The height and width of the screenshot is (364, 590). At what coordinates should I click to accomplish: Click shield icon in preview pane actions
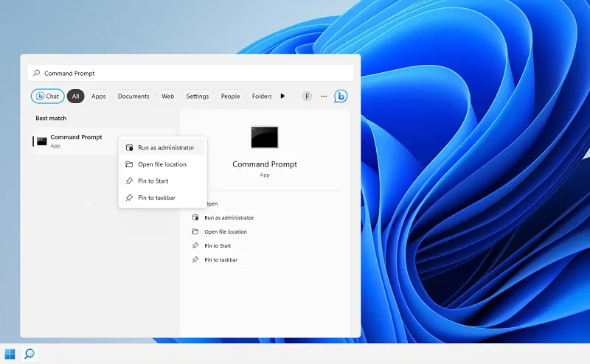click(195, 217)
